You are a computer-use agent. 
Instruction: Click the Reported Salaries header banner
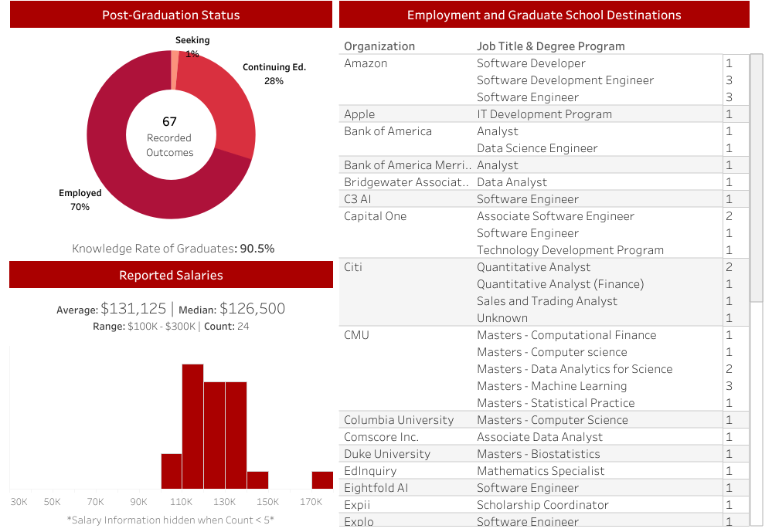pyautogui.click(x=171, y=275)
